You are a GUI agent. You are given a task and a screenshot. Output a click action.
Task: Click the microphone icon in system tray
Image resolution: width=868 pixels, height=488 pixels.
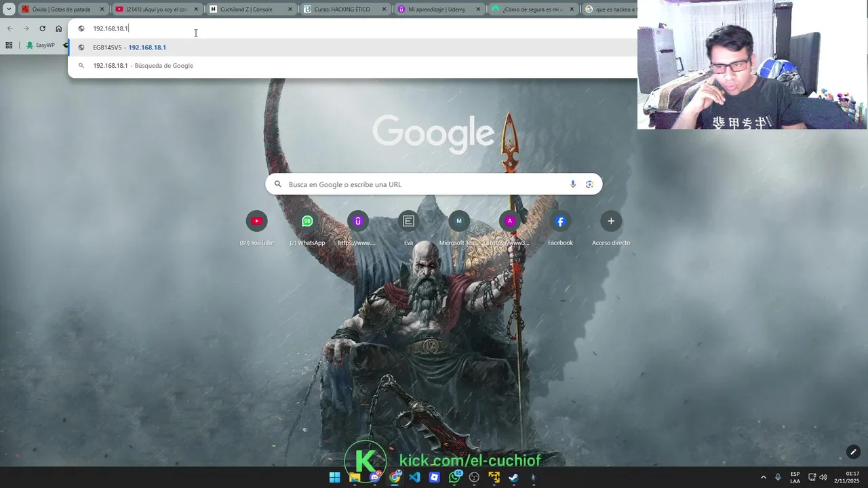click(778, 477)
